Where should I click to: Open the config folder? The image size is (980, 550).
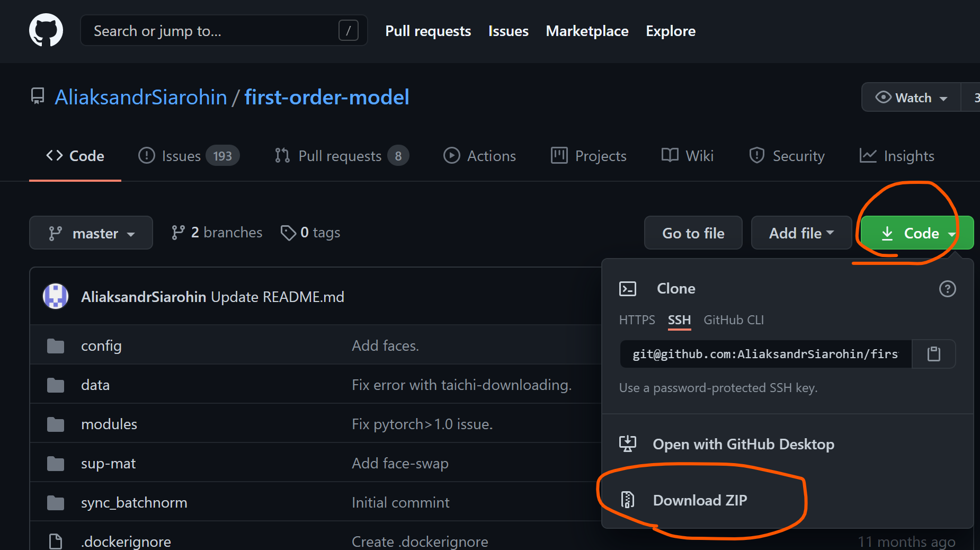[101, 346]
